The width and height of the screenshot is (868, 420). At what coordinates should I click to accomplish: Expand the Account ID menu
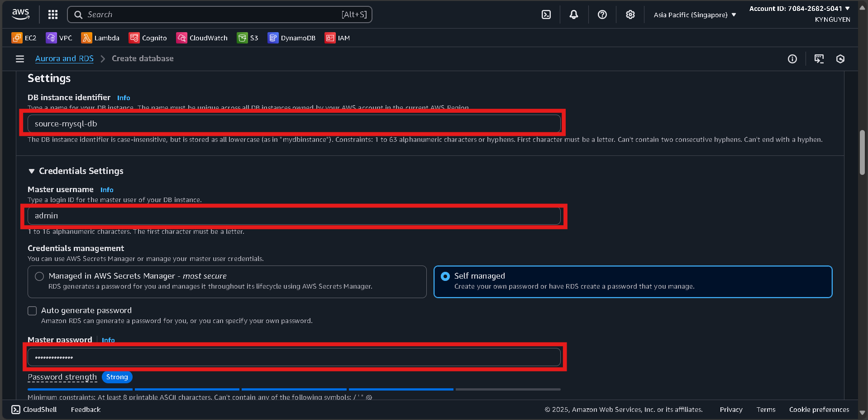(798, 8)
